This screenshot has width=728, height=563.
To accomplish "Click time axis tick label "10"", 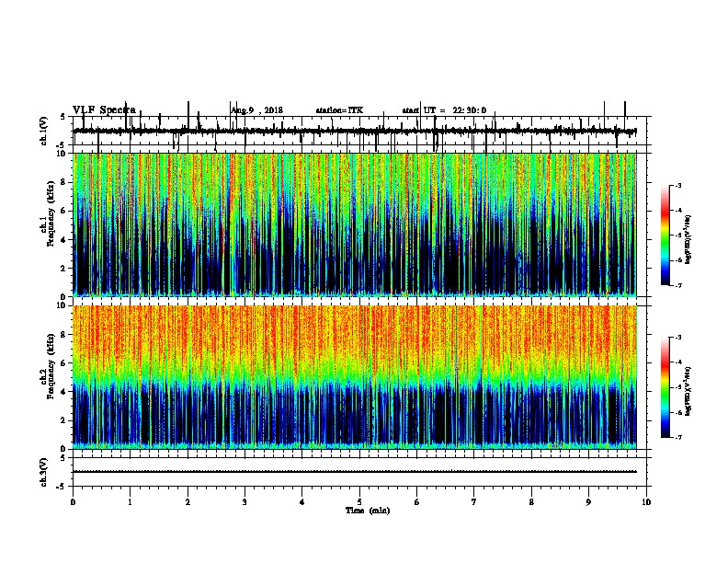I will tap(646, 502).
